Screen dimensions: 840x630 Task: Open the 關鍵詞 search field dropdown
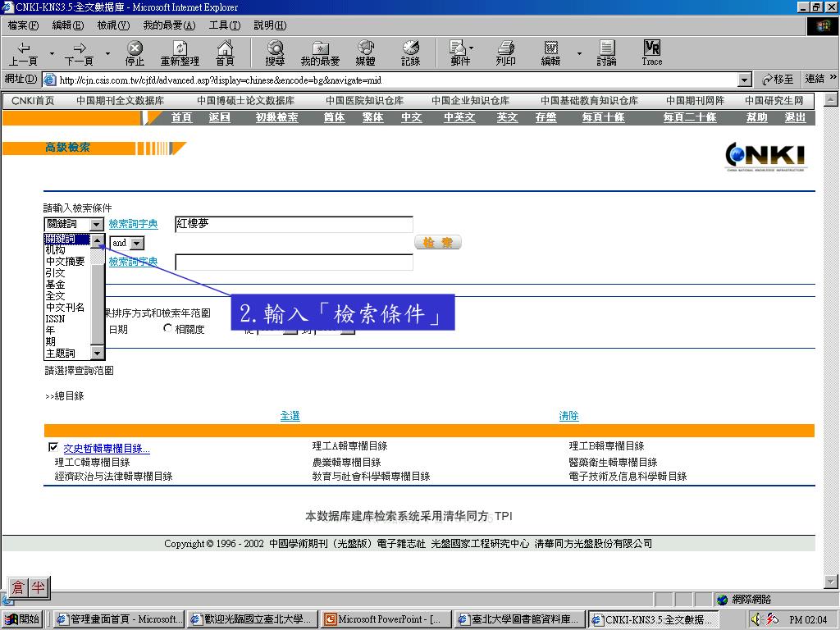click(x=97, y=225)
